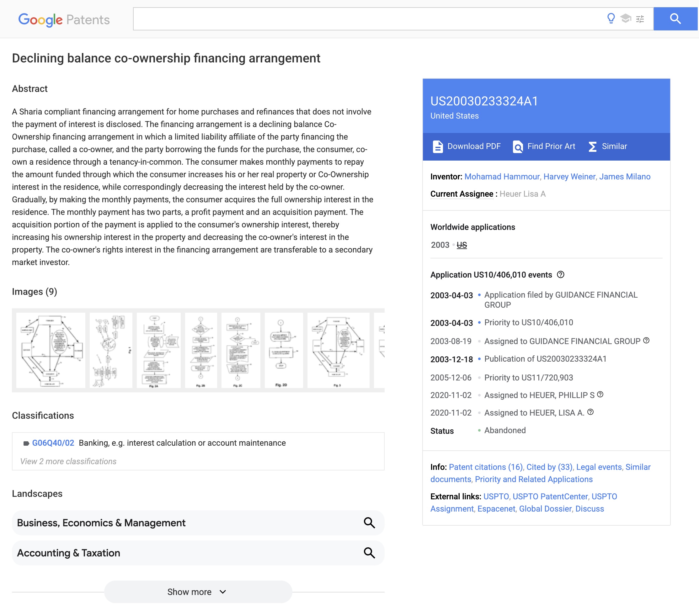The image size is (699, 616).
Task: Click the Similar label in blue bar
Action: (x=614, y=146)
